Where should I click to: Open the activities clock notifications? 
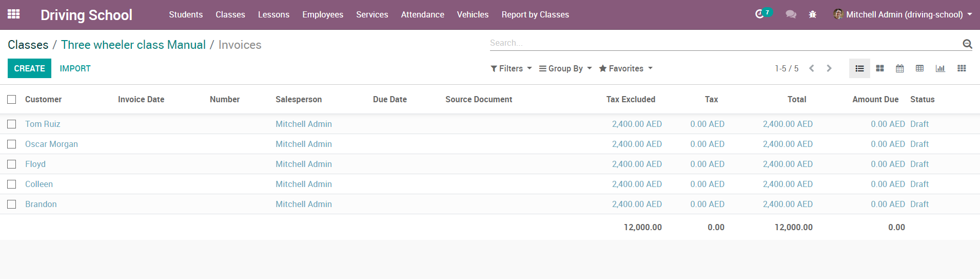pyautogui.click(x=760, y=14)
